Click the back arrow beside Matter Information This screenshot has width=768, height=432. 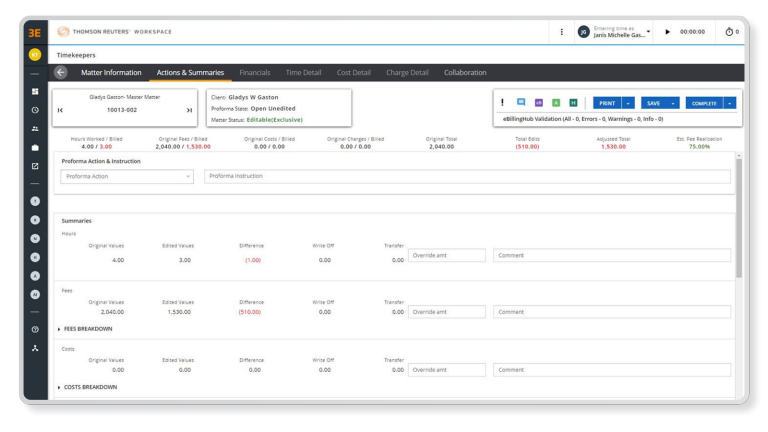(61, 73)
